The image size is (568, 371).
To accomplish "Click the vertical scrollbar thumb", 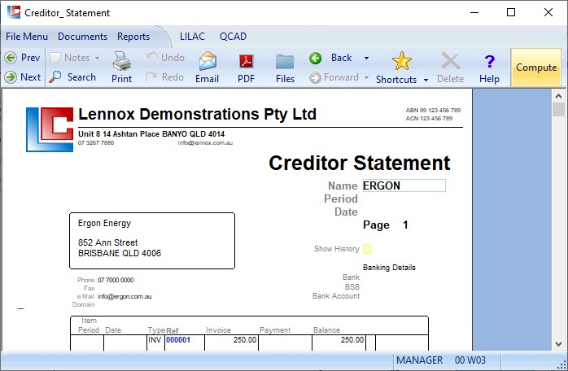I will pyautogui.click(x=558, y=109).
